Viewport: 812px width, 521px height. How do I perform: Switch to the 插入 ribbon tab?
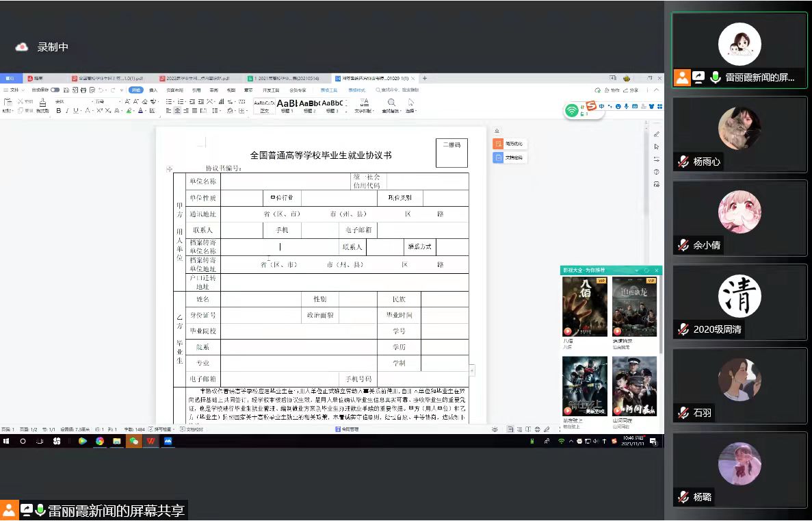153,90
